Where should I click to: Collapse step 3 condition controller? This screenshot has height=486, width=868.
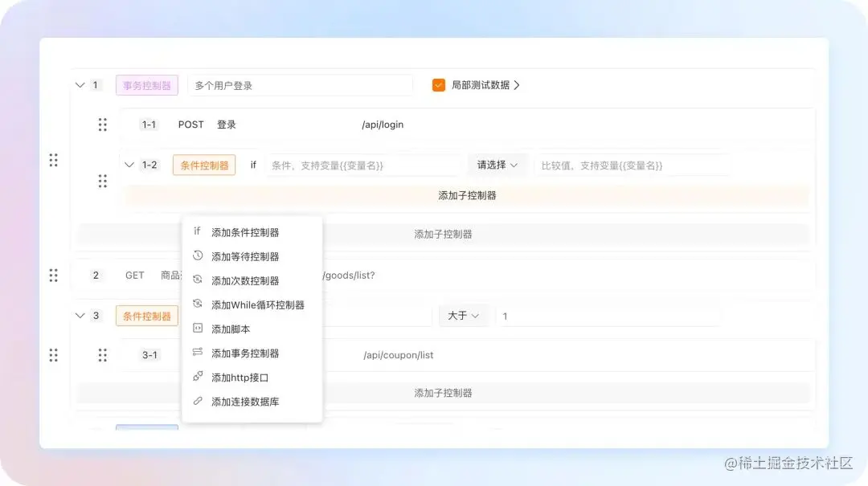[x=80, y=316]
